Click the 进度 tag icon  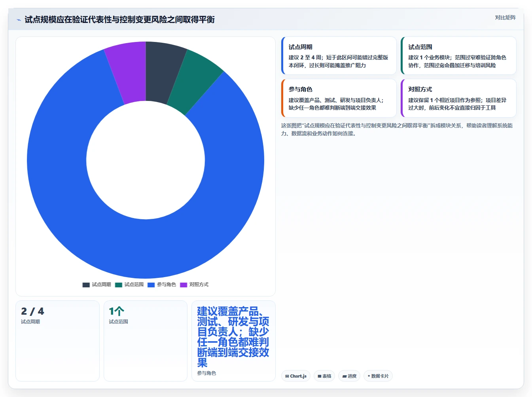345,376
